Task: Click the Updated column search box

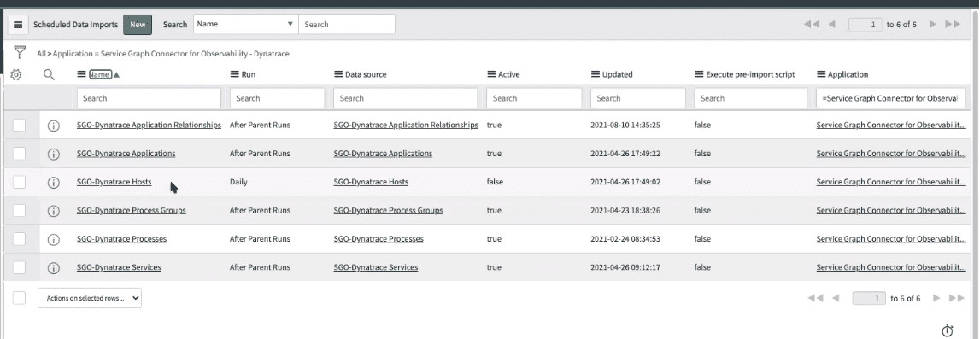Action: point(638,98)
